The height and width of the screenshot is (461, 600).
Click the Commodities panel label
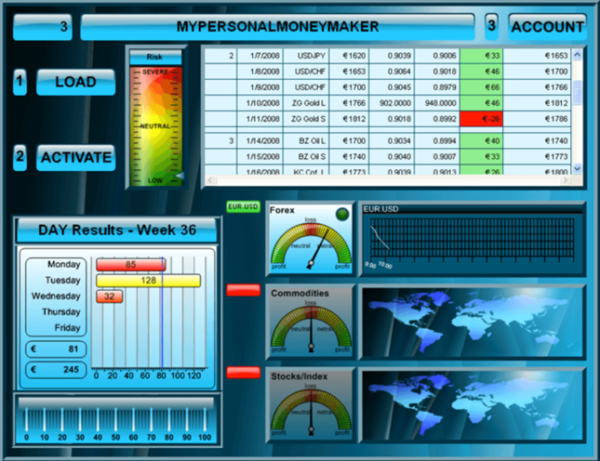300,293
